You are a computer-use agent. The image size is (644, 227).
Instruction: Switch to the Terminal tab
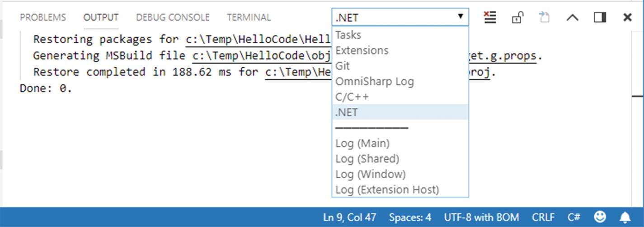point(249,18)
